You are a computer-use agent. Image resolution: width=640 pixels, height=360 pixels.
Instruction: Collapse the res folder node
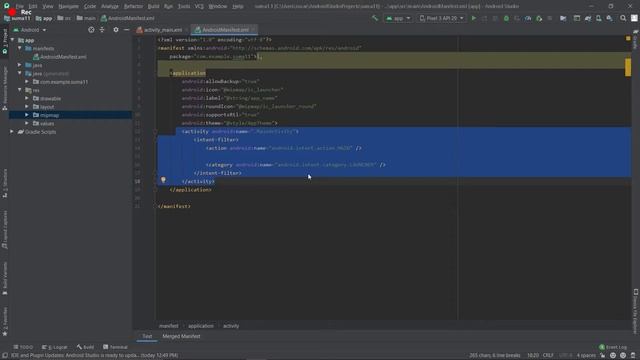[x=20, y=90]
